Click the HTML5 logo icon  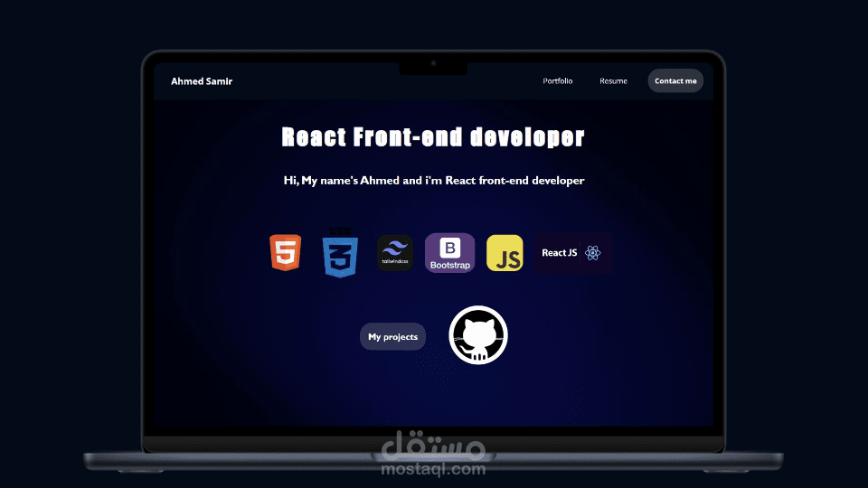285,252
